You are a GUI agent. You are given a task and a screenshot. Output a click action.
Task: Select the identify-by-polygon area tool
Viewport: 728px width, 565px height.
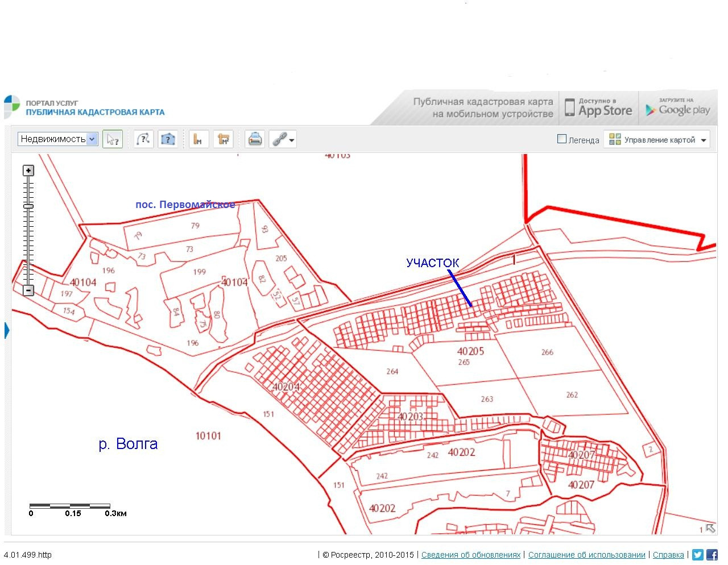click(x=168, y=139)
